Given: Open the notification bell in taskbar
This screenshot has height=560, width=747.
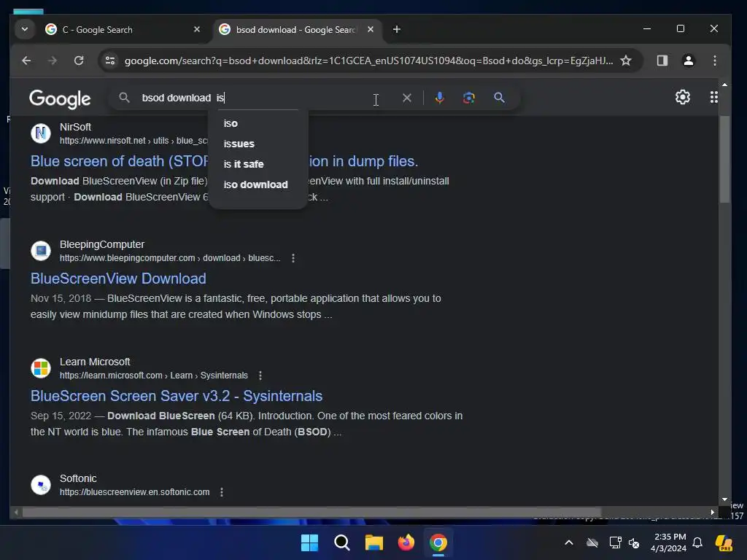Looking at the screenshot, I should pyautogui.click(x=697, y=542).
